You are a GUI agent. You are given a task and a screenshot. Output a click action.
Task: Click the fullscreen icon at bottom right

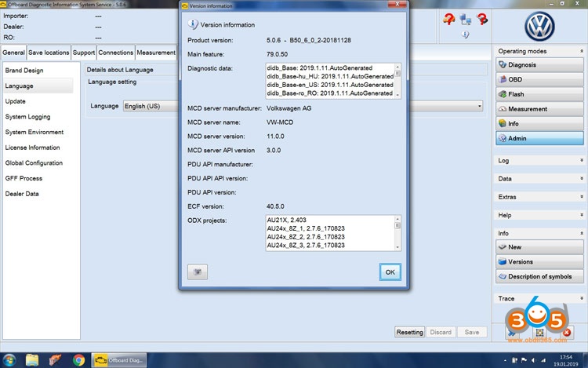pos(539,333)
